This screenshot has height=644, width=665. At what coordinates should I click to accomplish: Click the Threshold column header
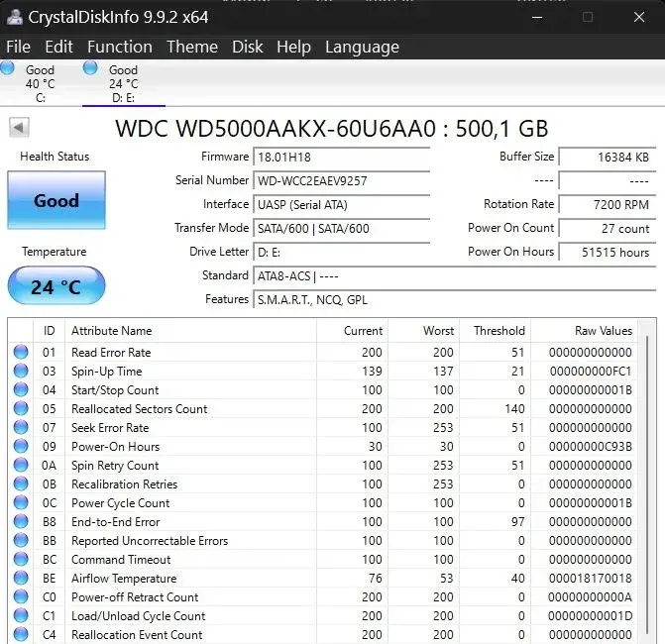[x=495, y=331]
